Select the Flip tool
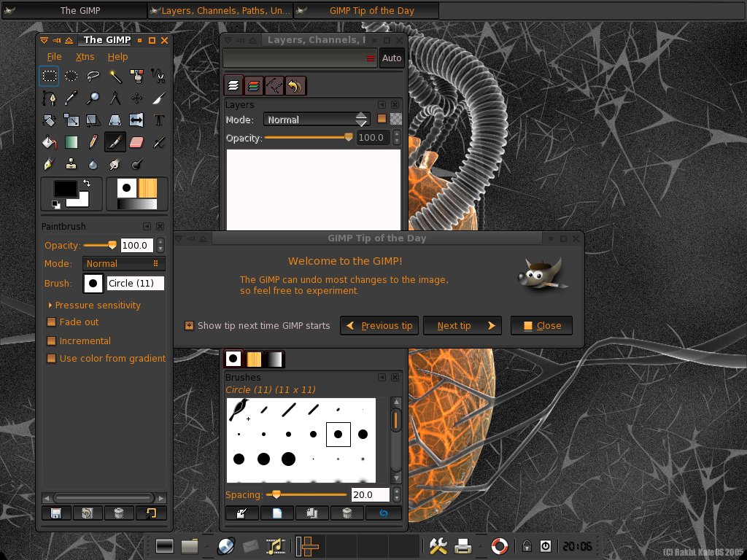 tap(136, 120)
